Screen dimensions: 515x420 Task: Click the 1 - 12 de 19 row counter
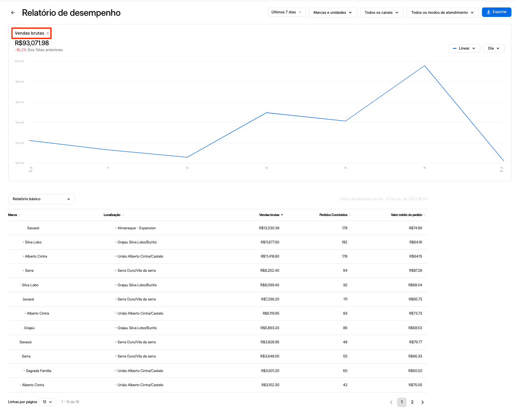(70, 402)
